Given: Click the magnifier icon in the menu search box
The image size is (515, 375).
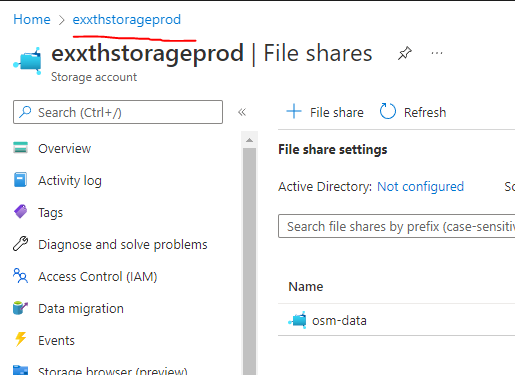Looking at the screenshot, I should coord(25,112).
